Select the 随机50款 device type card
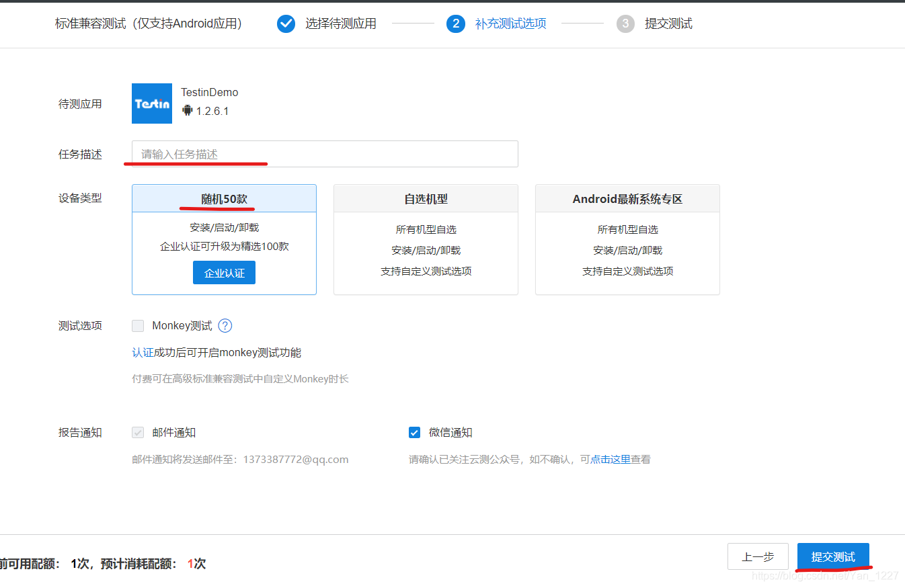 click(224, 239)
